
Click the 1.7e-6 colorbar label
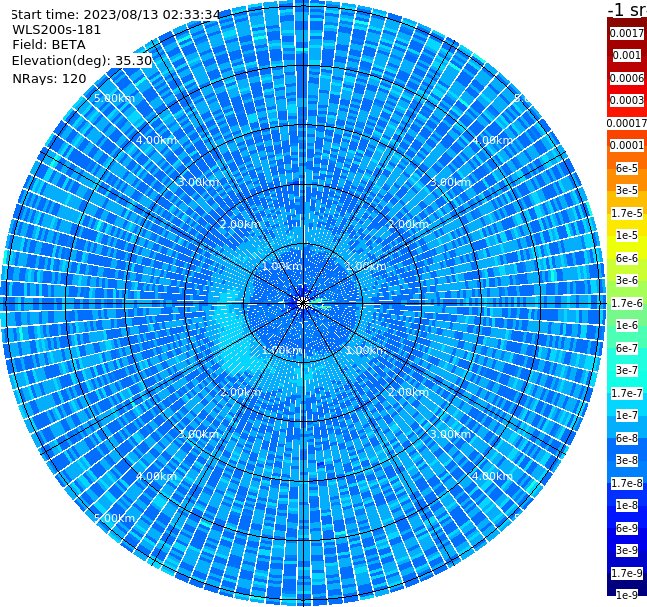[627, 303]
